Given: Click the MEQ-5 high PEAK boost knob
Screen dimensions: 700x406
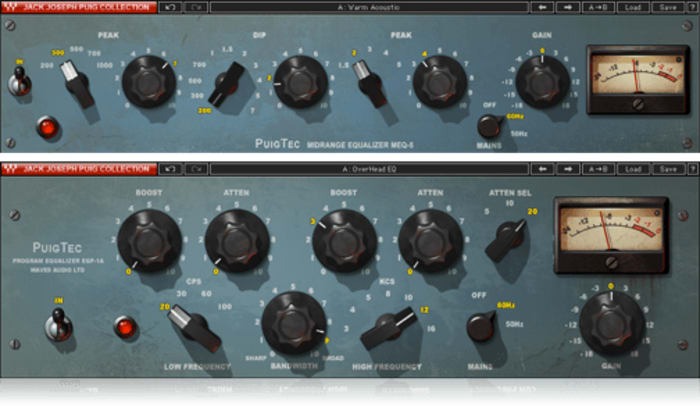Looking at the screenshot, I should pyautogui.click(x=440, y=82).
